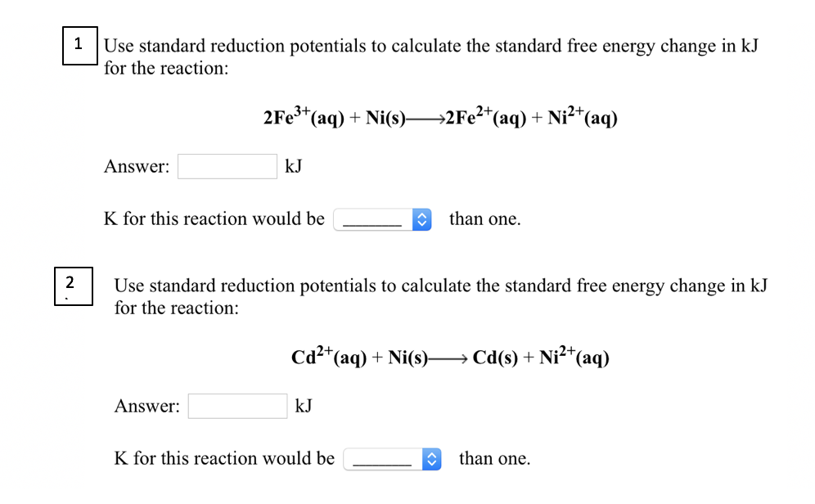Open the K comparison dropdown for question 1

click(x=381, y=218)
